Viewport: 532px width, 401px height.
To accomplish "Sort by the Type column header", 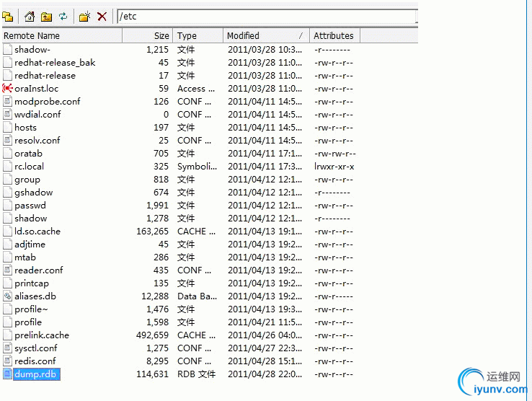I will [x=198, y=35].
